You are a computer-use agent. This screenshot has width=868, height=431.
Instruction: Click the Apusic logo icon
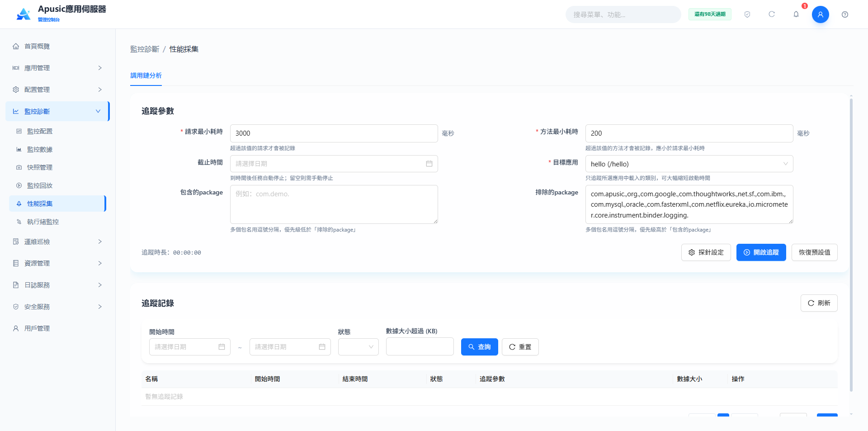coord(24,14)
